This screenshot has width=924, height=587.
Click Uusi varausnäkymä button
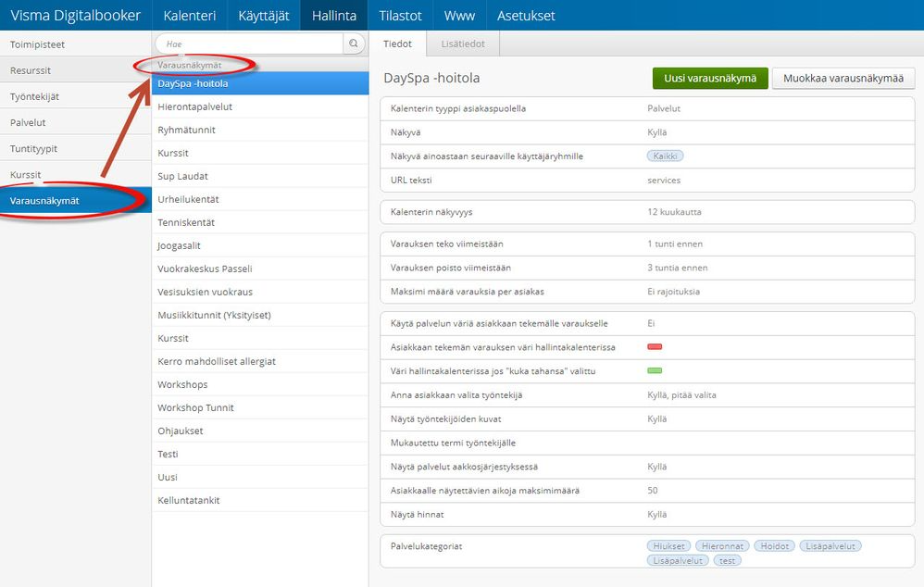(x=710, y=79)
